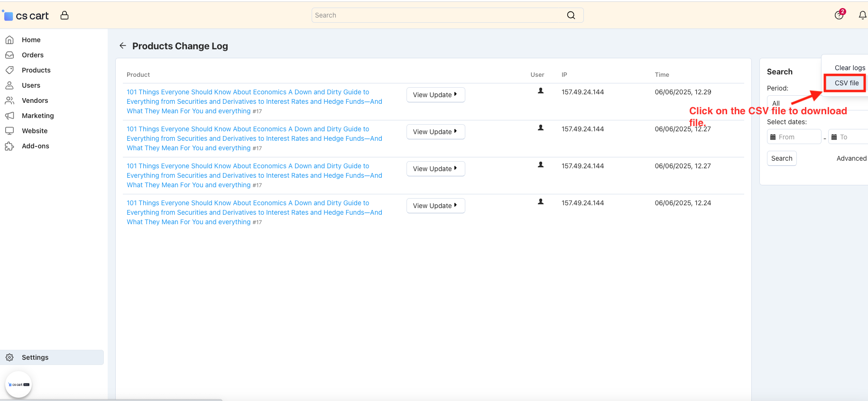Click the Product column header
Viewport: 868px width, 401px height.
pos(138,74)
